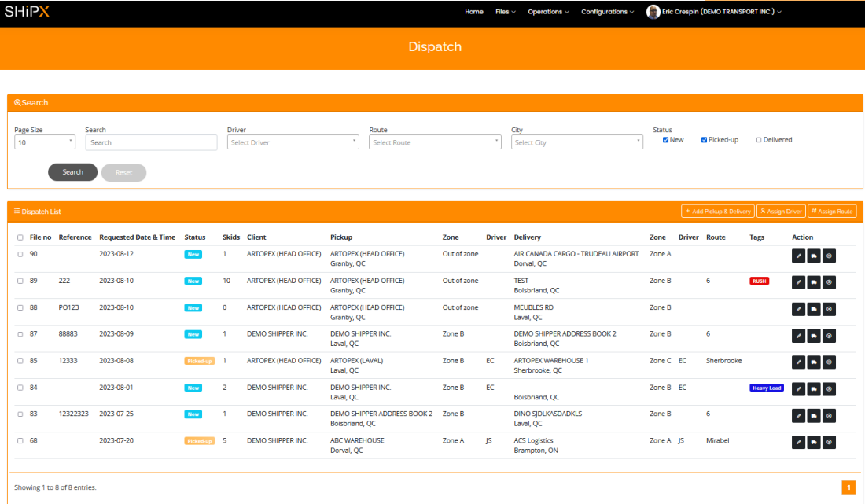Expand the Files menu
Viewport: 865px width, 504px height.
point(506,12)
